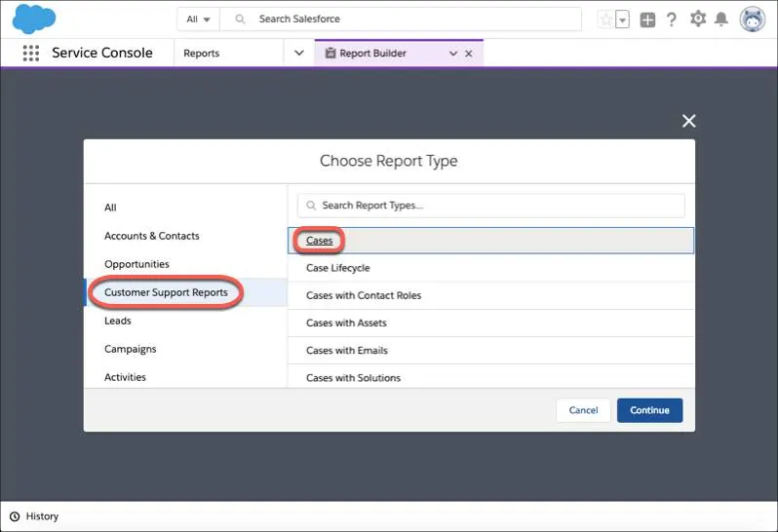Open the App Launcher grid icon

coord(31,53)
